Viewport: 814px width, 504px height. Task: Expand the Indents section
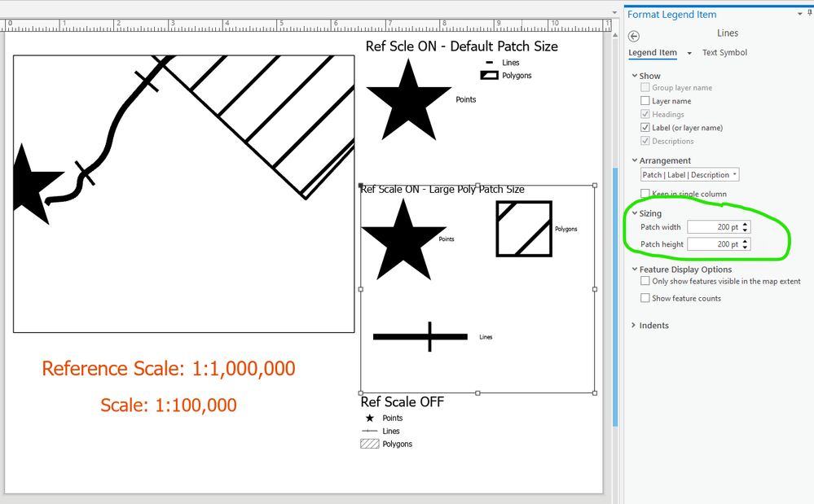(x=635, y=325)
